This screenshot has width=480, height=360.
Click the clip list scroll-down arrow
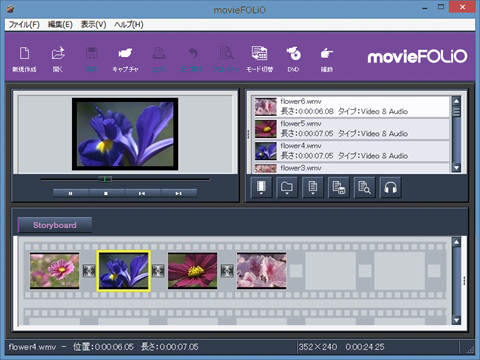(456, 168)
